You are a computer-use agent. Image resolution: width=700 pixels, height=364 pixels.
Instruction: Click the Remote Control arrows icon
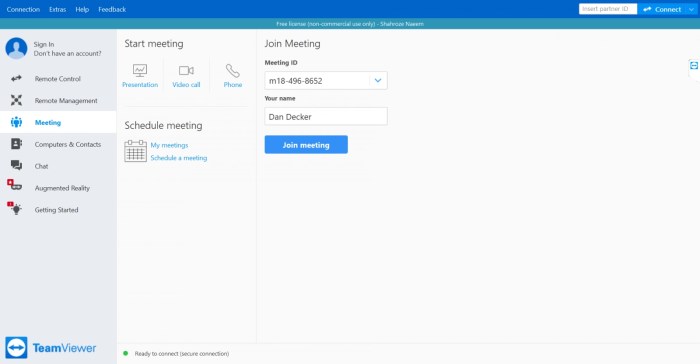(x=17, y=79)
